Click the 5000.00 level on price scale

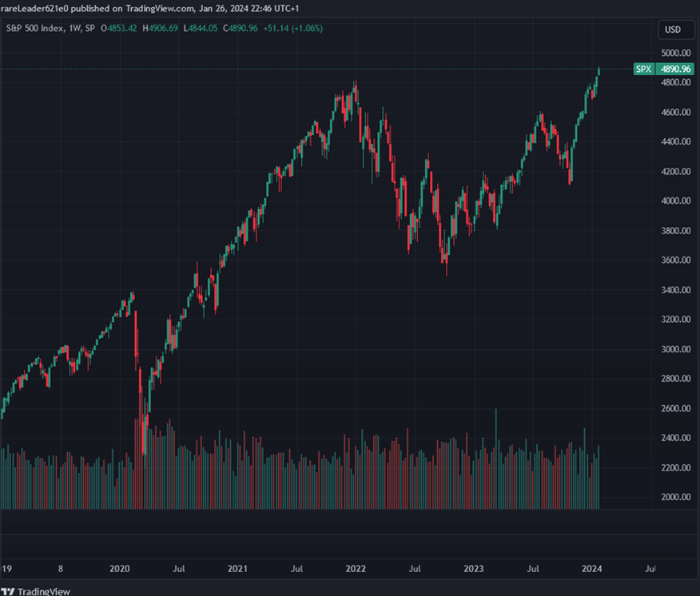[x=675, y=53]
